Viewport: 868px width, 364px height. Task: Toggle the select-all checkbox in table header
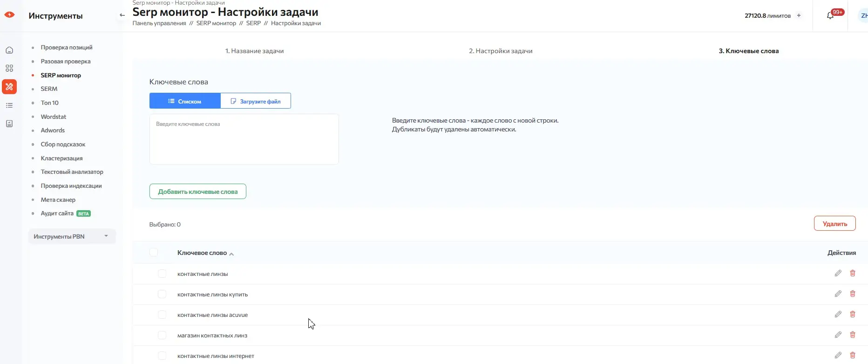coord(154,253)
